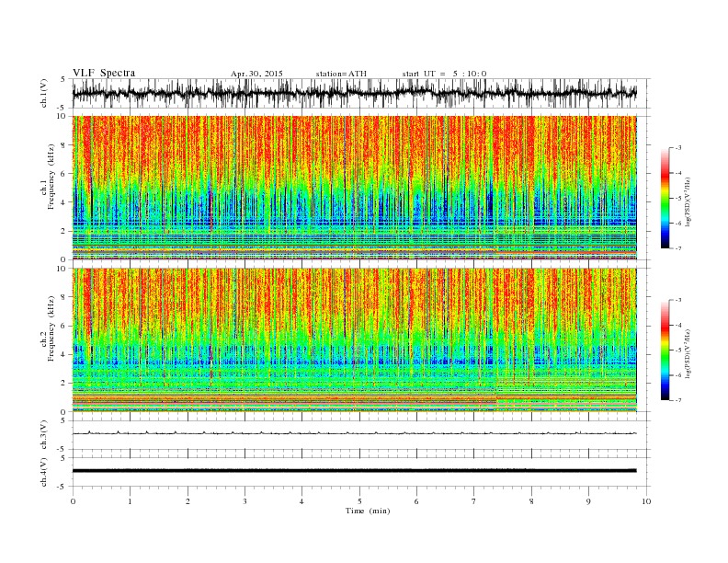Click ch.2 frequency tick label "2"
Image resolution: width=728 pixels, height=563 pixels.
click(64, 384)
